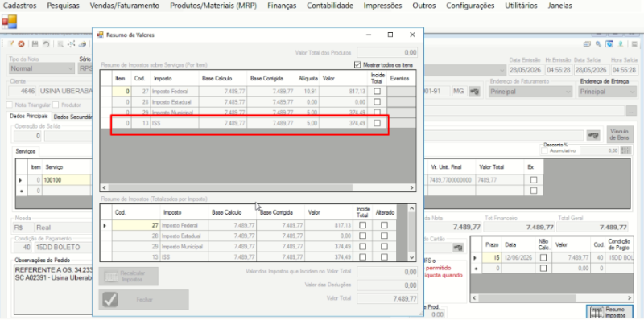Click the hand lookup icon beside MG field
Image resolution: width=644 pixels, height=320 pixels.
[x=475, y=92]
